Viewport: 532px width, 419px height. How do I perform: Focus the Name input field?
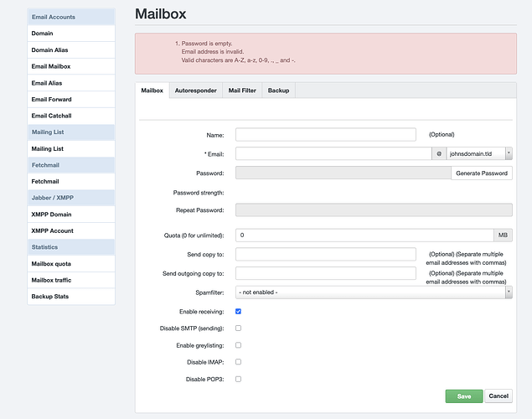click(326, 135)
